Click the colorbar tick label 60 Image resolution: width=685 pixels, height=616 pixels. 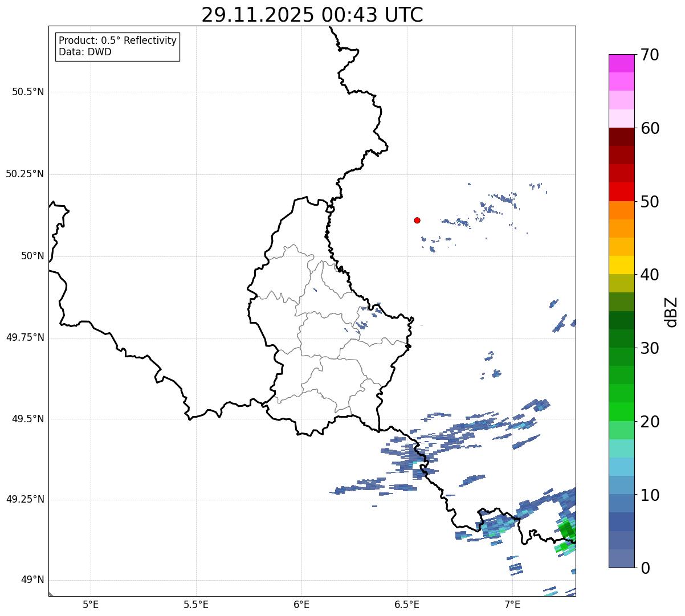[649, 128]
